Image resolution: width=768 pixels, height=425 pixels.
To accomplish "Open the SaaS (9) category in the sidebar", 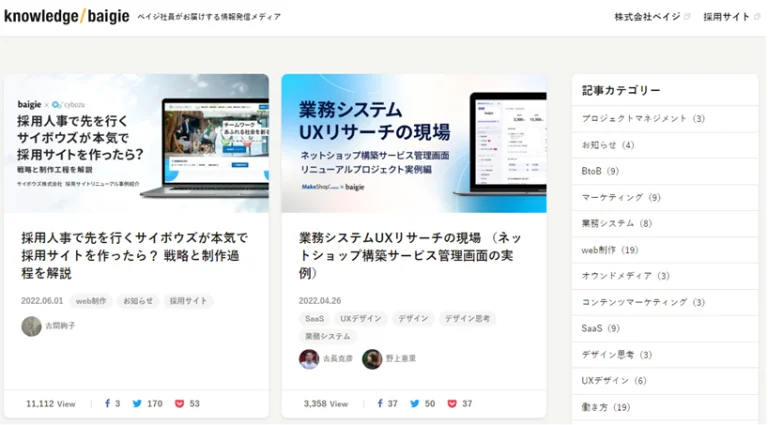I will 665,329.
